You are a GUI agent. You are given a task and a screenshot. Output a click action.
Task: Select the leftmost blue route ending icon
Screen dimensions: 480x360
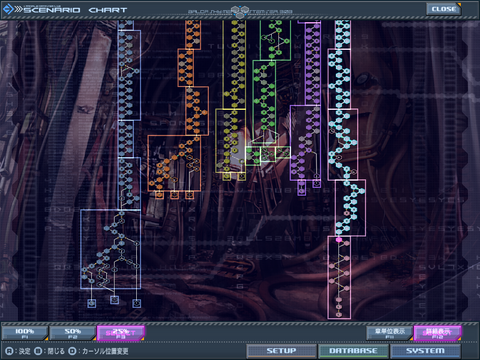[92, 303]
